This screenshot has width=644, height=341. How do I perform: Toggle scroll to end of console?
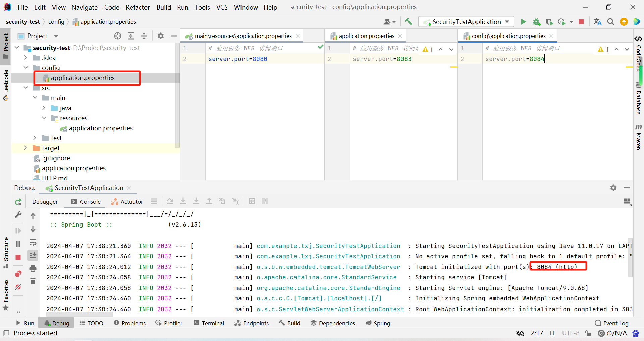33,255
